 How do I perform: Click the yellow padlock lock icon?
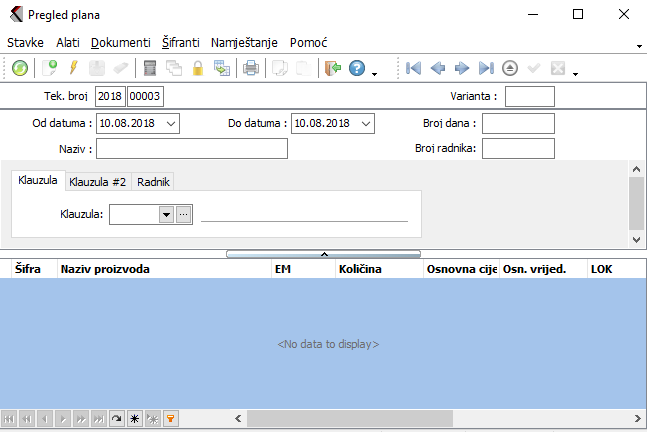(198, 69)
